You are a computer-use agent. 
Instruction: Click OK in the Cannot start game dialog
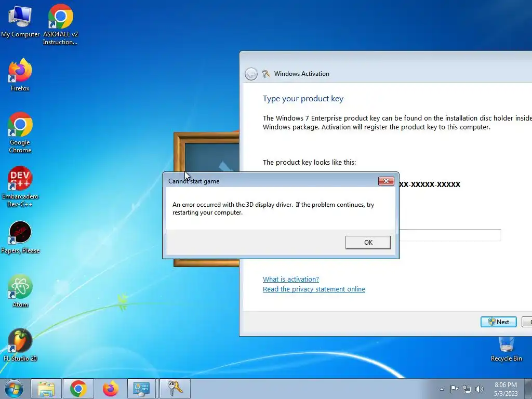coord(368,243)
